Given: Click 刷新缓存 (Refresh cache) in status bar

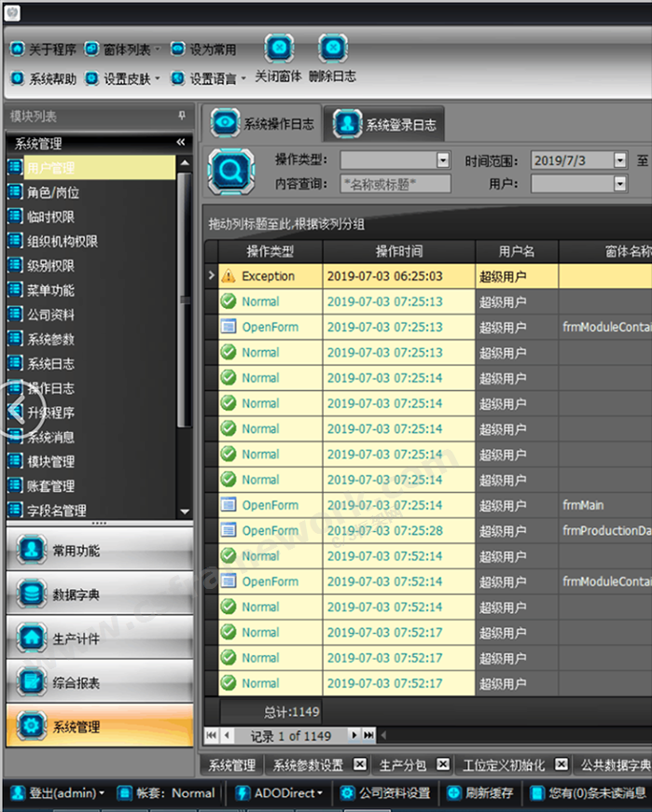Looking at the screenshot, I should [x=479, y=793].
